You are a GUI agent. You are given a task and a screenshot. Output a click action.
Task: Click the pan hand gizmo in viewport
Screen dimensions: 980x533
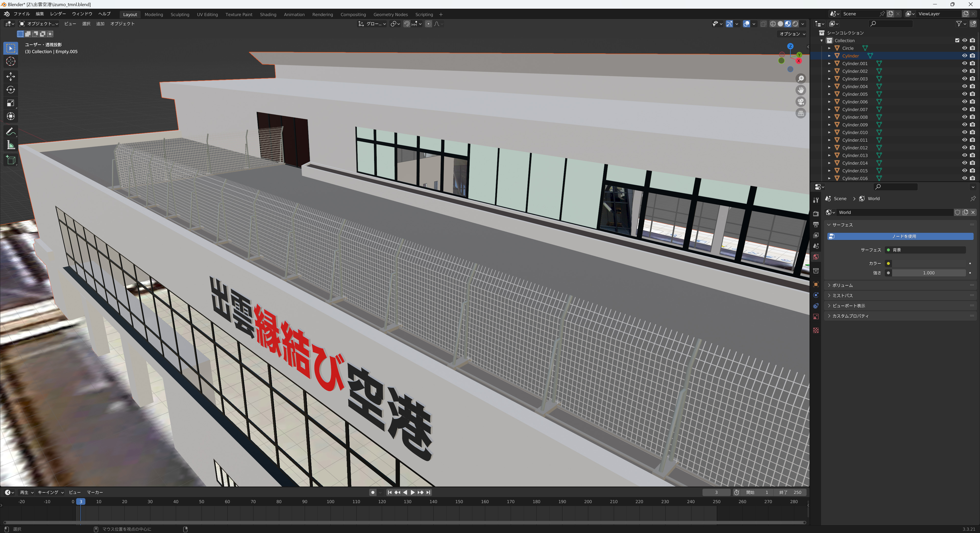coord(801,90)
